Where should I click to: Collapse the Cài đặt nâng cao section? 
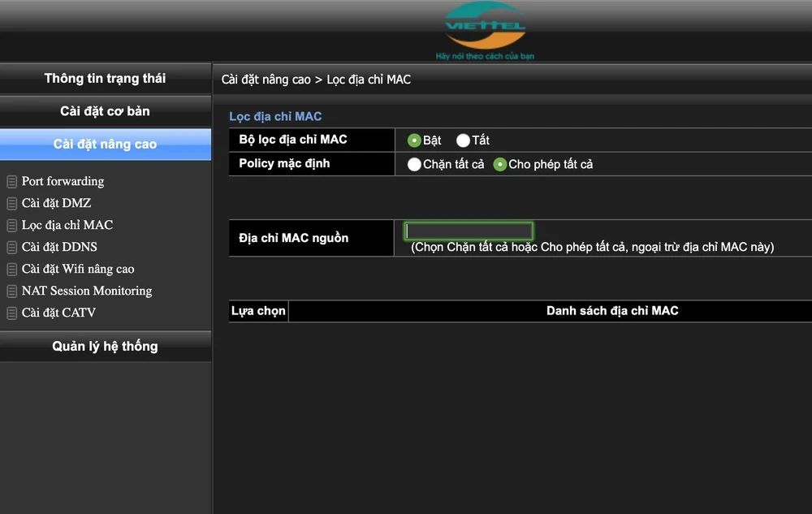pyautogui.click(x=105, y=145)
